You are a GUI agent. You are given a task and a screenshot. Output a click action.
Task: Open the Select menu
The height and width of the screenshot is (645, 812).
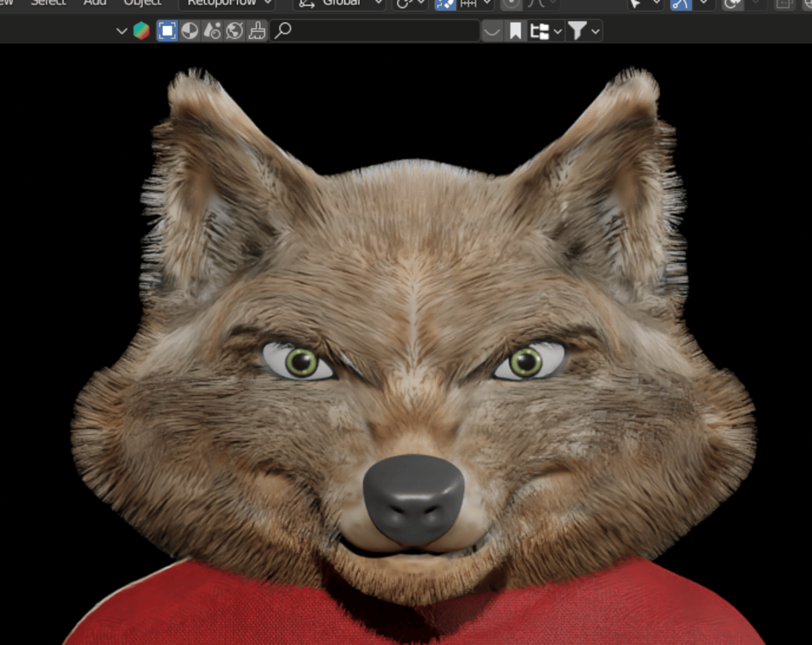point(48,3)
